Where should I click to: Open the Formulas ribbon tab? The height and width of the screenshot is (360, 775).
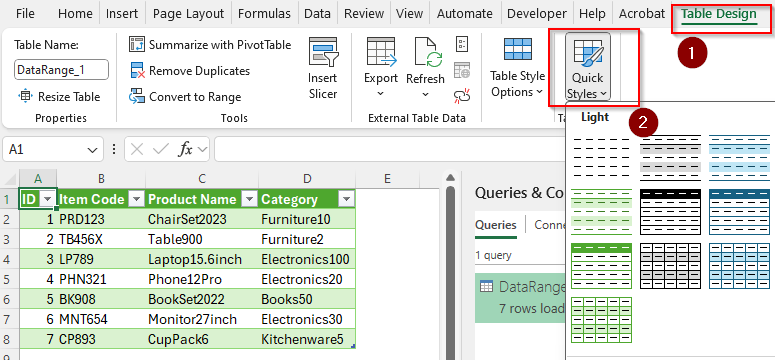(x=264, y=13)
